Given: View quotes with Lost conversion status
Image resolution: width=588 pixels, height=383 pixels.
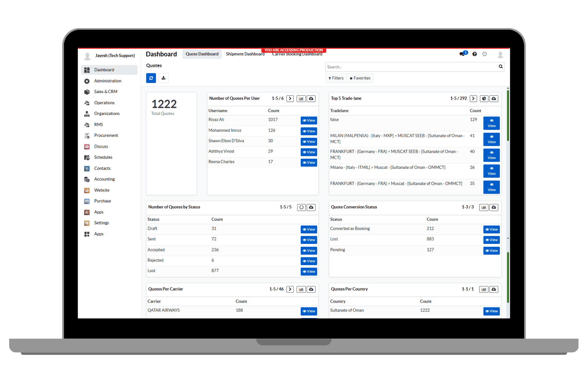Looking at the screenshot, I should (491, 240).
